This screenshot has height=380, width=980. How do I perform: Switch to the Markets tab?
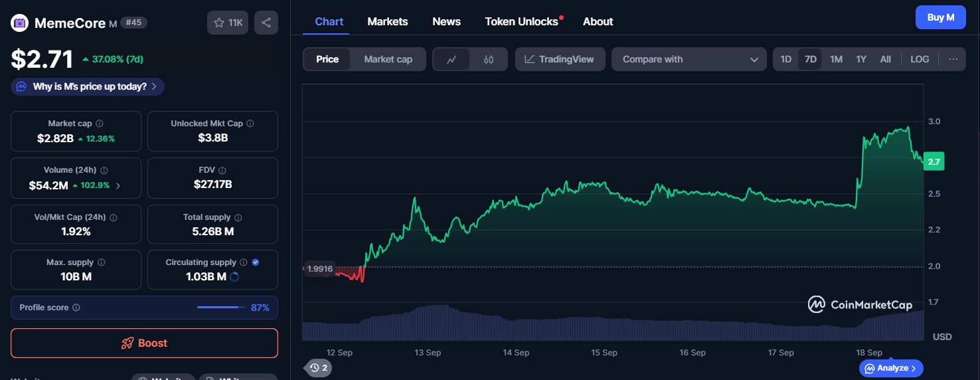click(x=388, y=21)
